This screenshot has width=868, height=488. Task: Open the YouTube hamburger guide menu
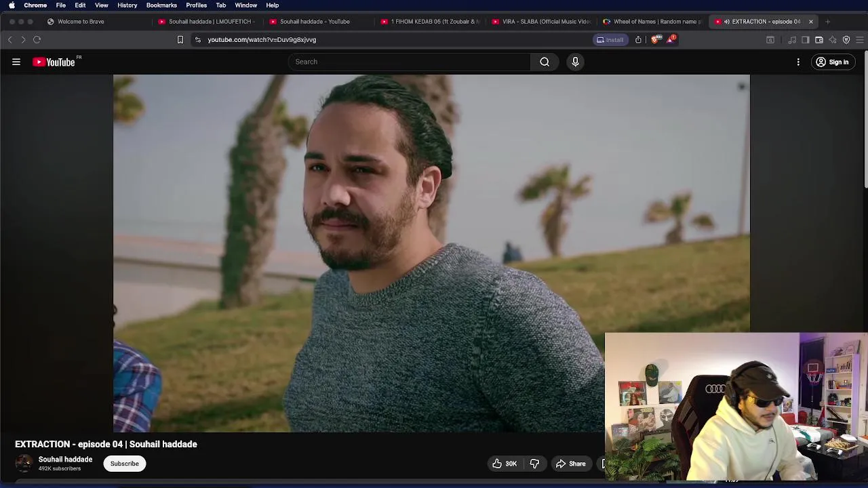16,62
